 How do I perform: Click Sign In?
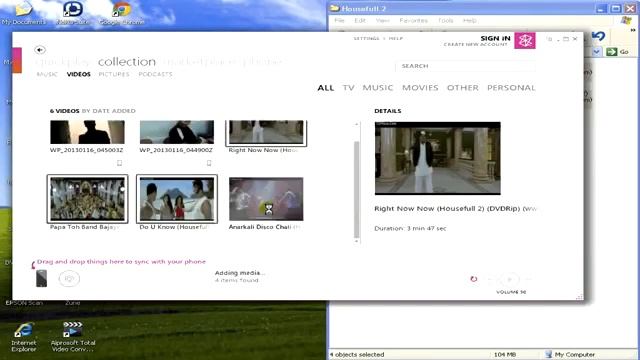coord(495,38)
